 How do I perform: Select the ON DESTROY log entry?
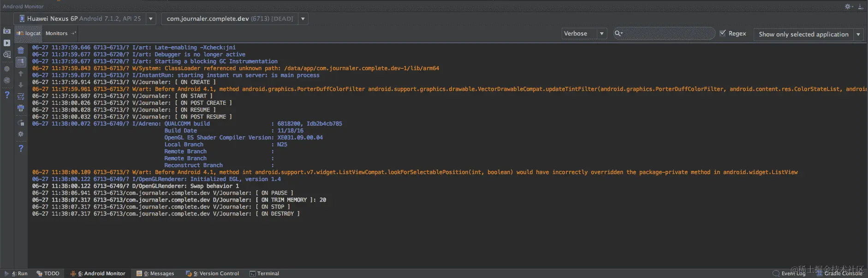pos(166,214)
